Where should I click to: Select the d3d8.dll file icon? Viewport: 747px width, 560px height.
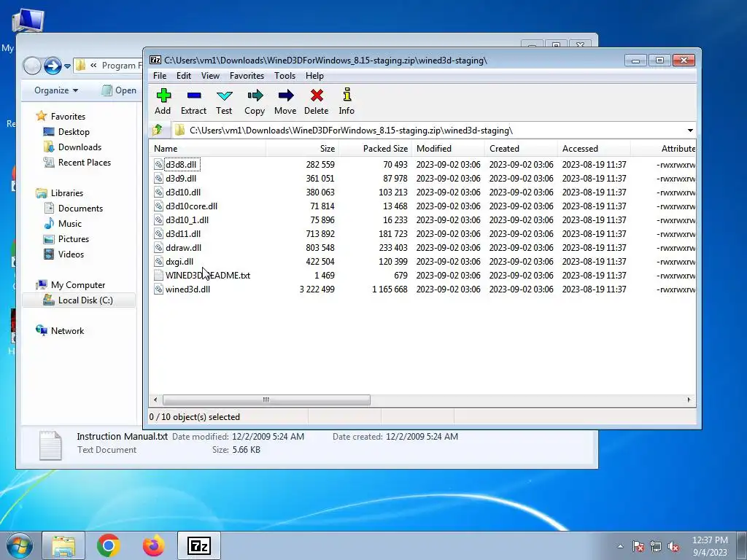coord(158,164)
